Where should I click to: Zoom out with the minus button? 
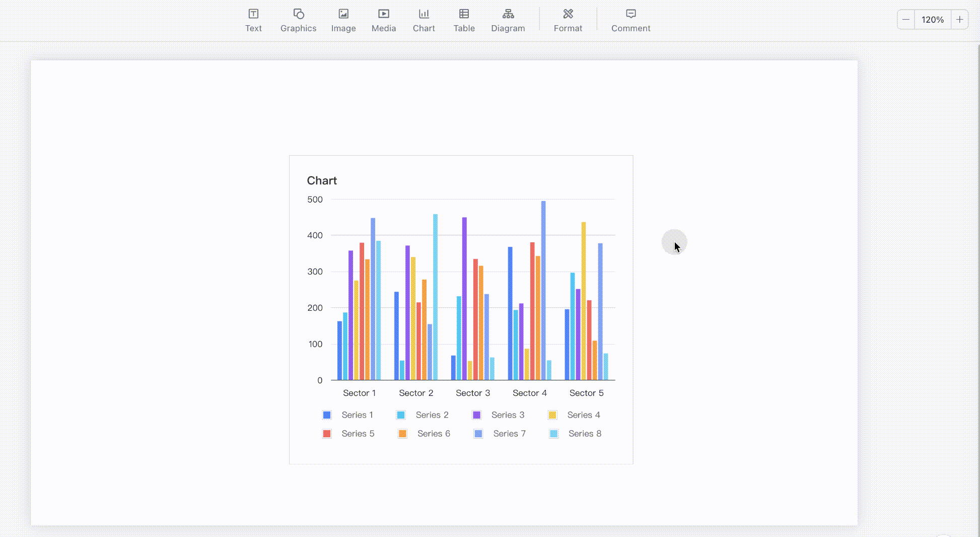pos(906,19)
